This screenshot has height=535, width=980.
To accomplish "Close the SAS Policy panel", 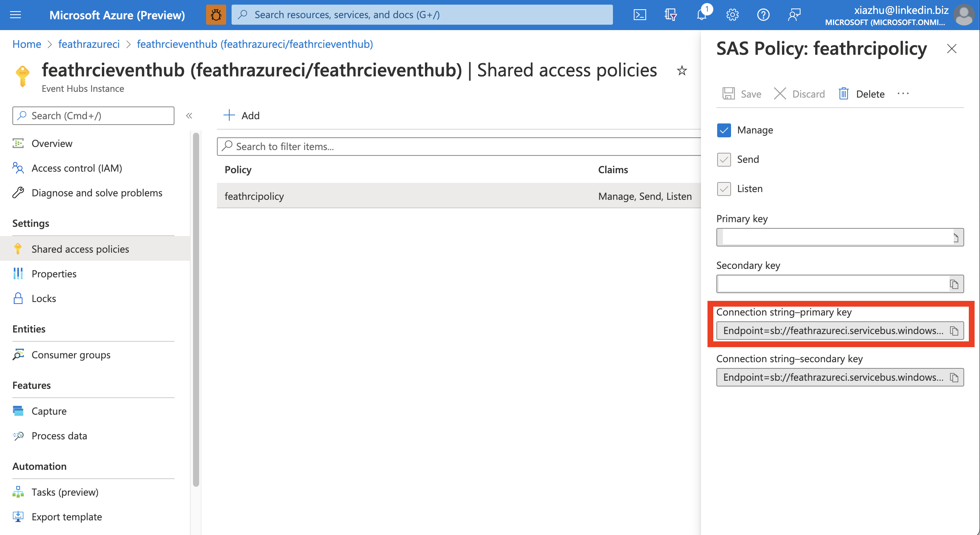I will (951, 49).
